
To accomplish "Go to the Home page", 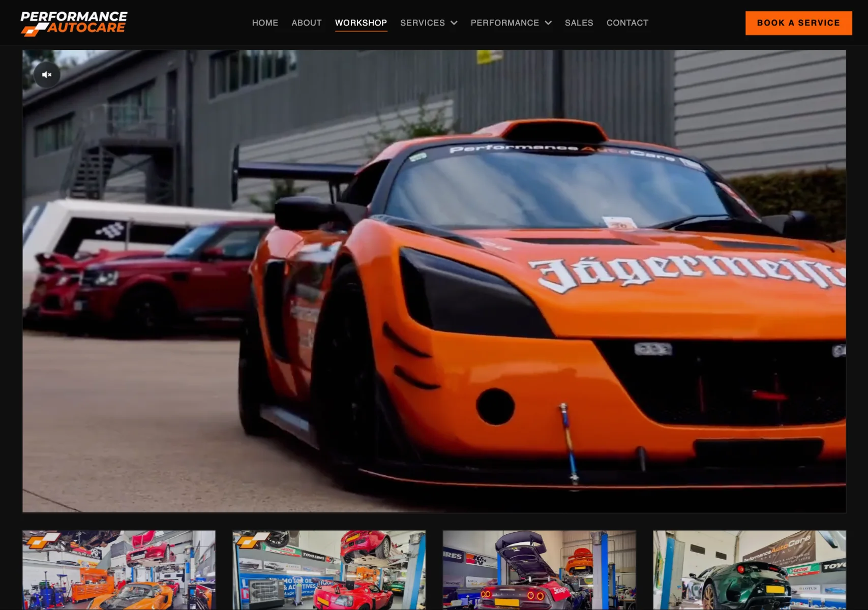I will click(265, 23).
